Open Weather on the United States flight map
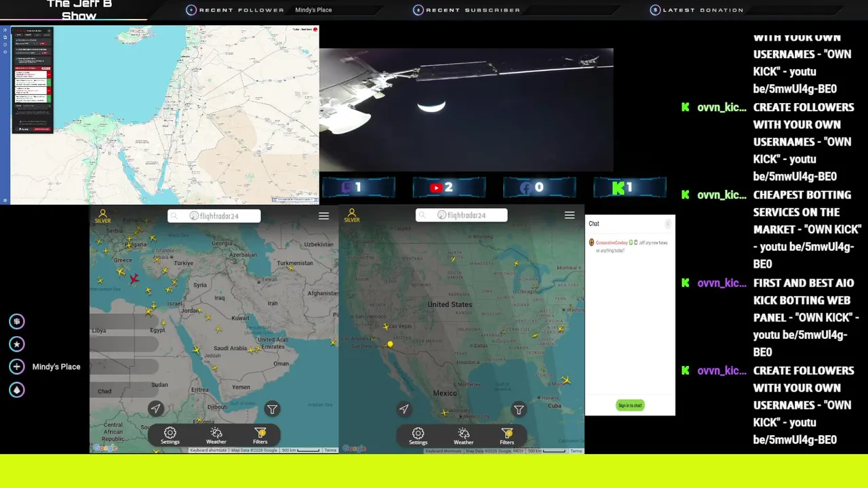Viewport: 868px width, 488px height. [464, 436]
